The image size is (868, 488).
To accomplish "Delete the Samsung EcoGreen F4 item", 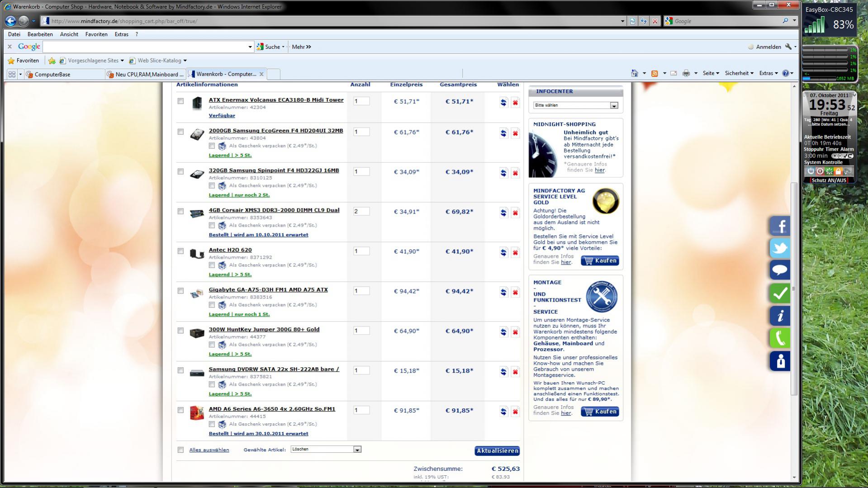I will pyautogui.click(x=515, y=133).
